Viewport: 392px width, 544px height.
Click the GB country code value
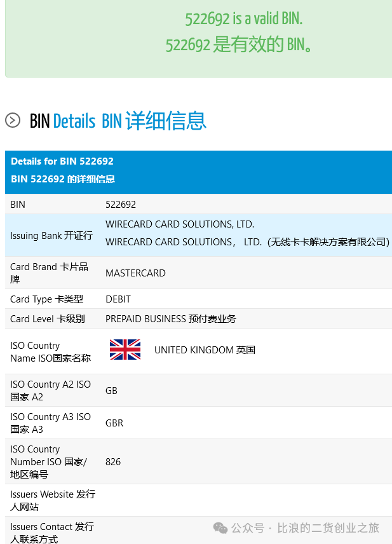pos(111,391)
